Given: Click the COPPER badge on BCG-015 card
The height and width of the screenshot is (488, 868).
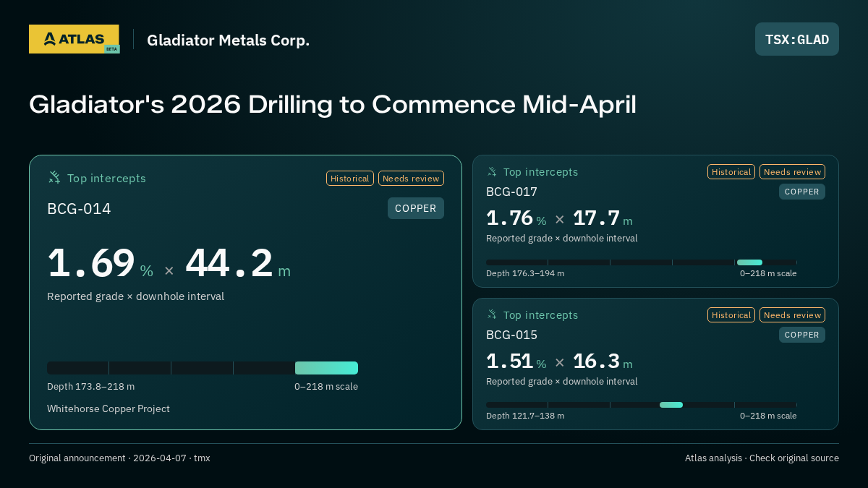Looking at the screenshot, I should (802, 335).
